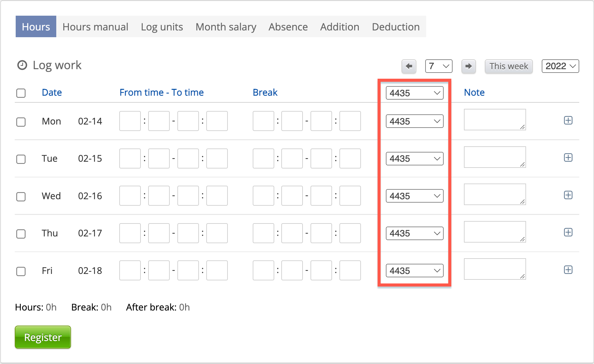Screen dimensions: 594x364
Task: Add extra row for Wednesday 02-16
Action: (x=568, y=195)
